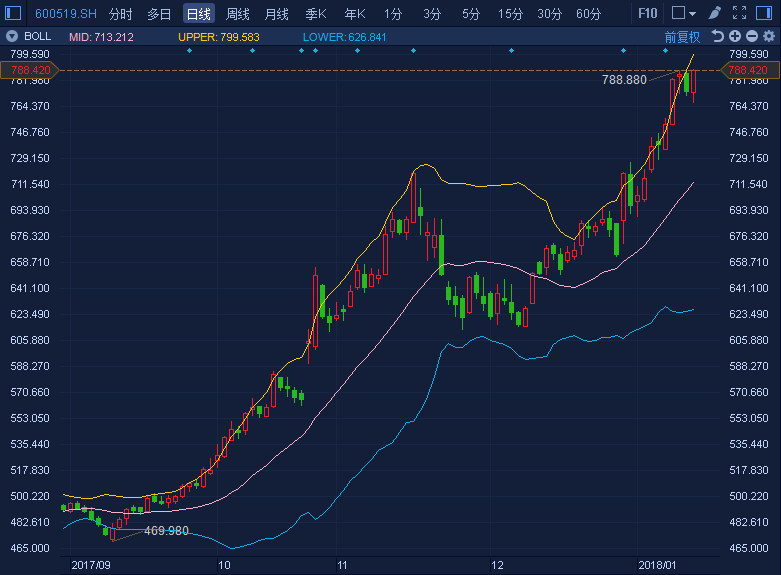Open F10 company information
This screenshot has width=781, height=575.
tap(648, 13)
